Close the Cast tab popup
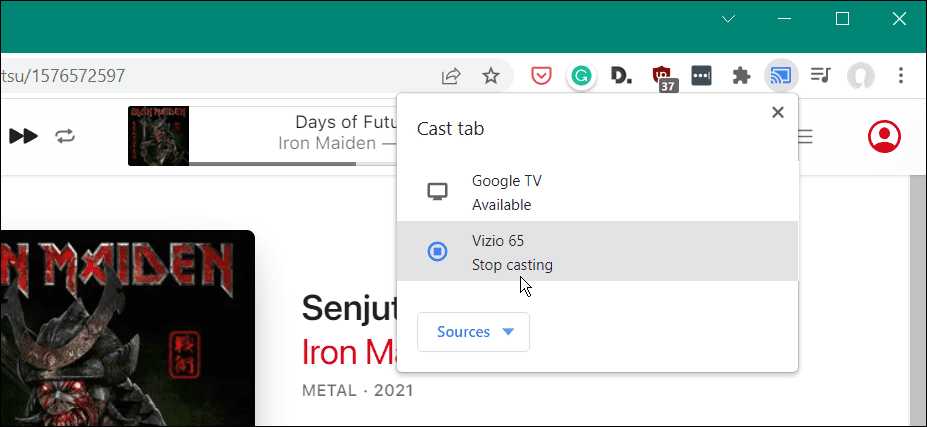This screenshot has height=427, width=927. (778, 112)
